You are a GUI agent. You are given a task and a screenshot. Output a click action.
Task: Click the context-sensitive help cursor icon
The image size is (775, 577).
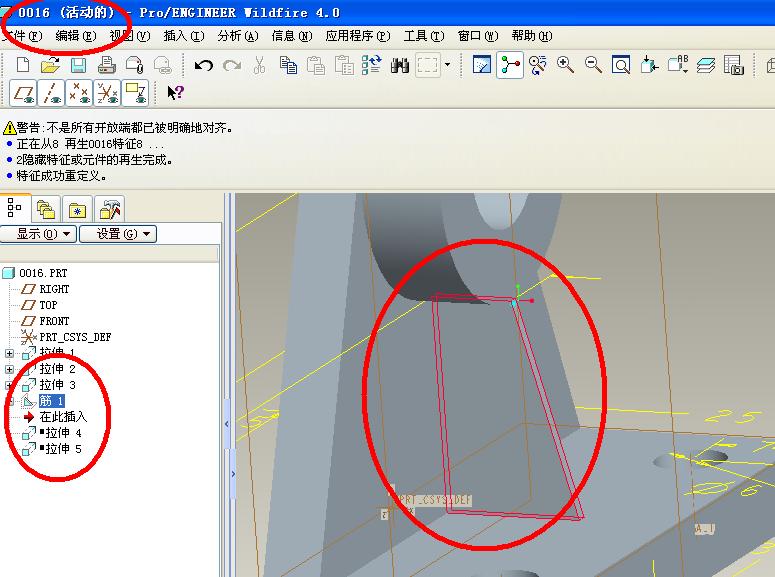click(x=175, y=92)
